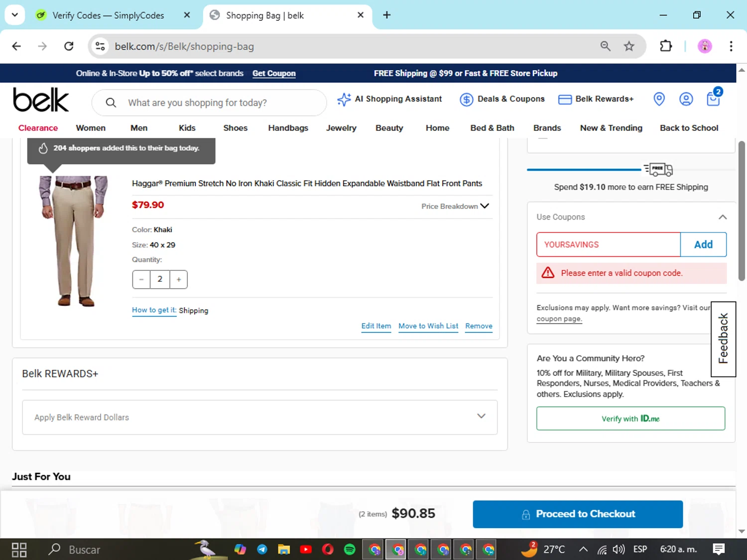Open the Feedback side tab
The height and width of the screenshot is (560, 747).
click(723, 338)
